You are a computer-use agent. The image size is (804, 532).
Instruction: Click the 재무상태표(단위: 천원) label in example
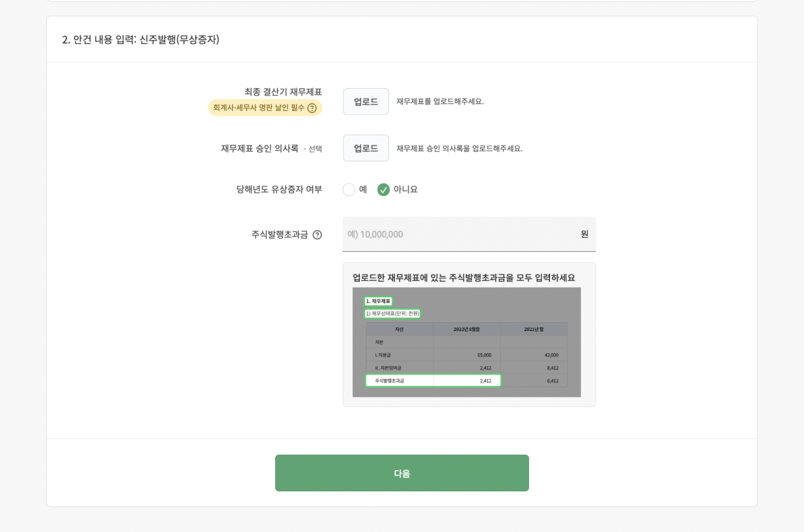[x=392, y=313]
